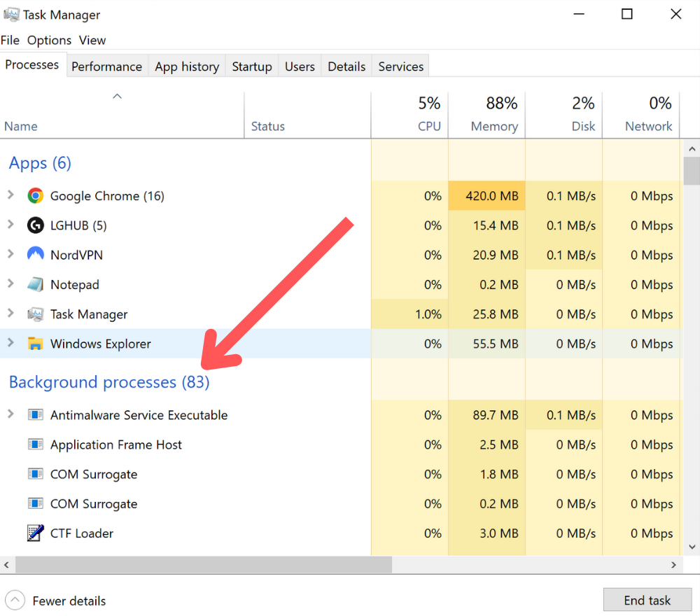Sort by the CPU column header

pyautogui.click(x=409, y=115)
